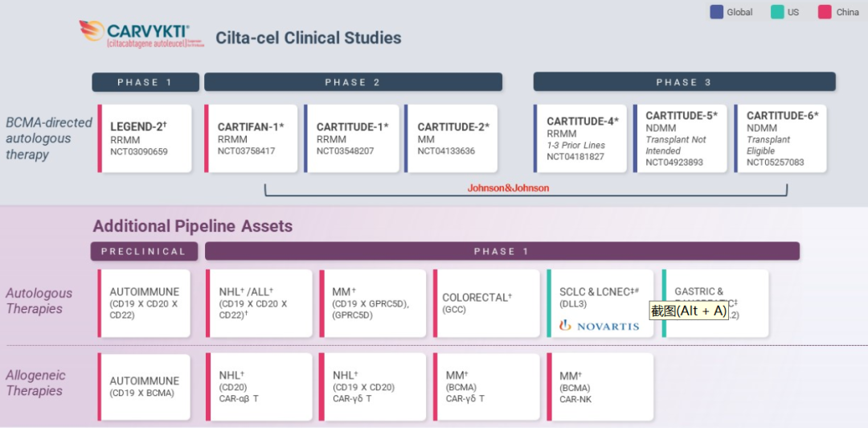Open the CARTIFAN-1 study card
This screenshot has width=868, height=428.
point(251,138)
